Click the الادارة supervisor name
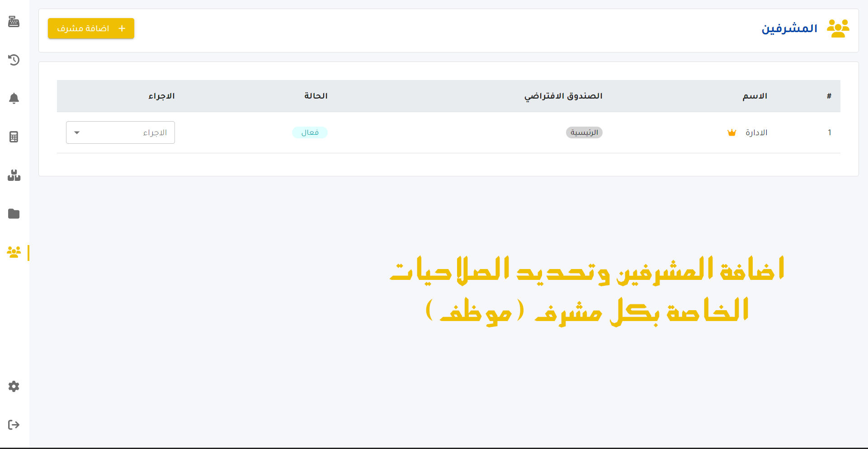868x449 pixels. coord(756,132)
